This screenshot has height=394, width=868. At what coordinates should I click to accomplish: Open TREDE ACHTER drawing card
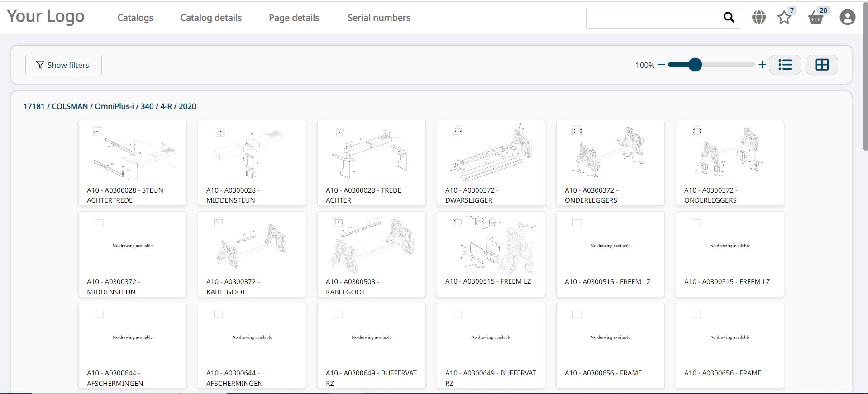click(x=372, y=163)
